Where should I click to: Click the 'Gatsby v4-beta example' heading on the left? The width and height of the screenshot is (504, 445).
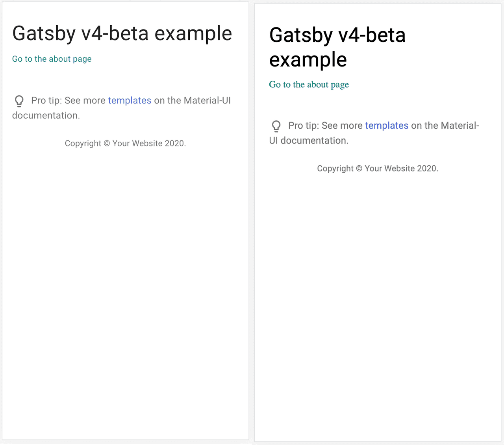pyautogui.click(x=122, y=33)
